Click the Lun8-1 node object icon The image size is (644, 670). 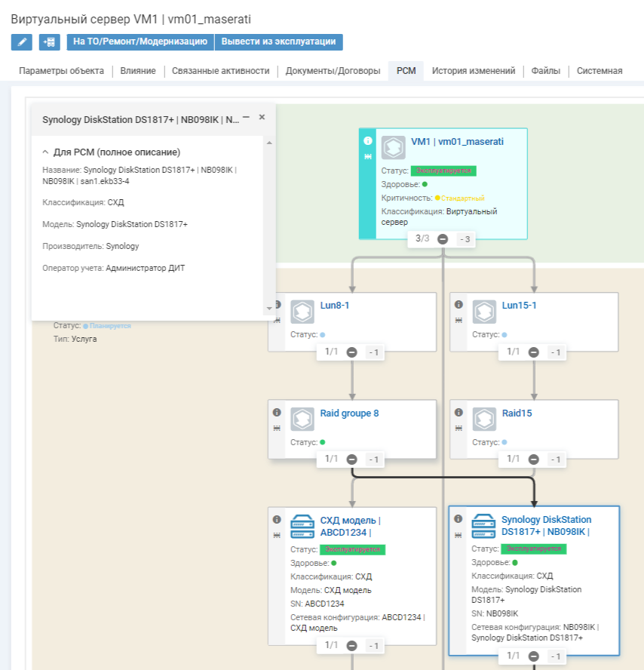(302, 312)
